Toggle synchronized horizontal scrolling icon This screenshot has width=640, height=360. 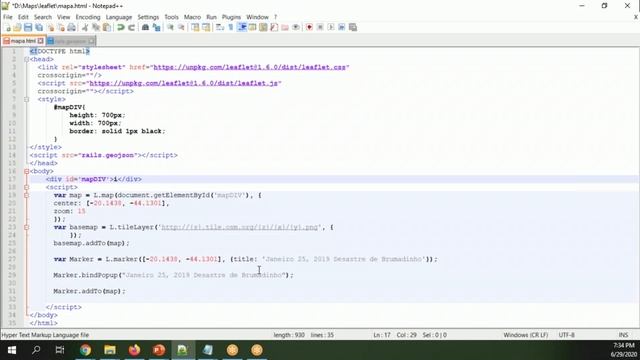(206, 27)
